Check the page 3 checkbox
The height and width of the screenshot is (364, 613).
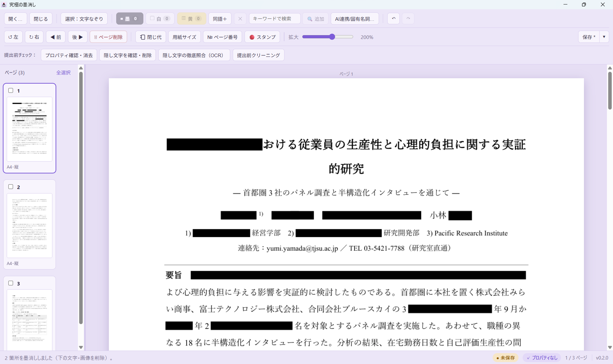pos(11,283)
